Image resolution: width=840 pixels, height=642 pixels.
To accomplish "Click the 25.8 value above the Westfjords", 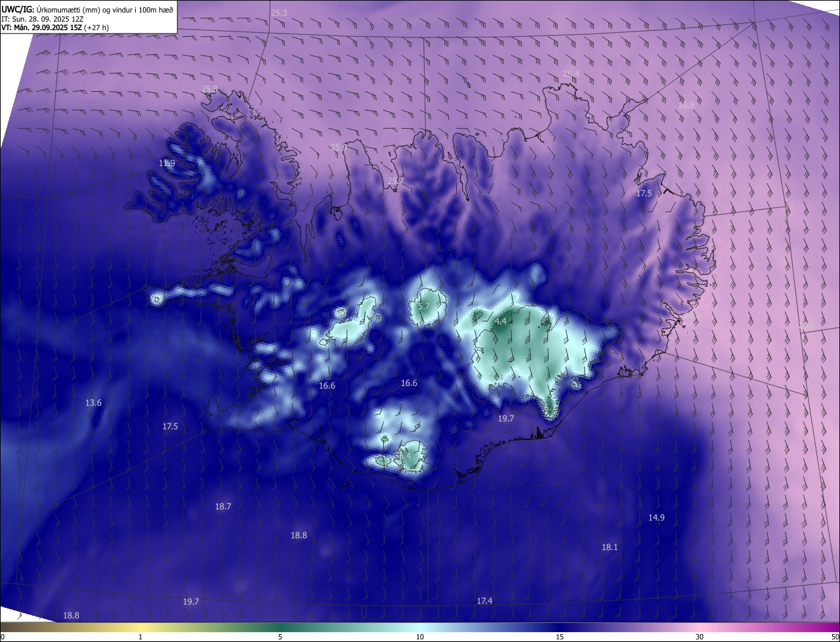I will click(x=209, y=89).
